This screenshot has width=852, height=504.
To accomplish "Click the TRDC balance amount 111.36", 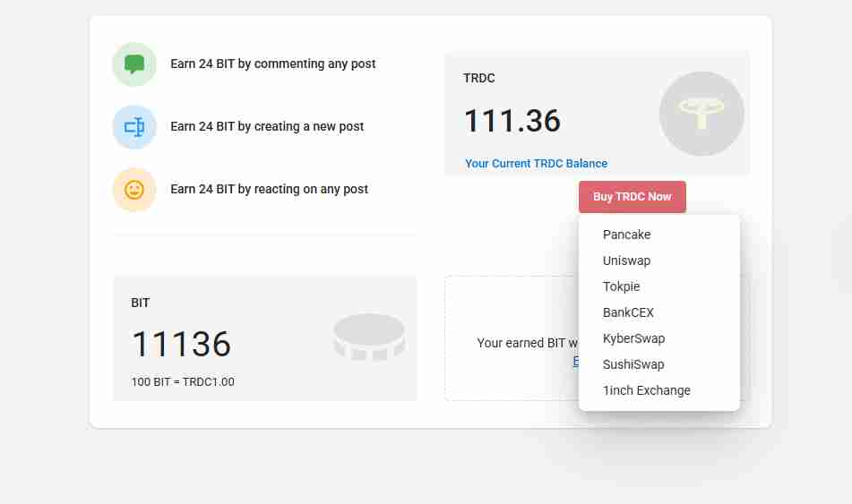I will (512, 121).
